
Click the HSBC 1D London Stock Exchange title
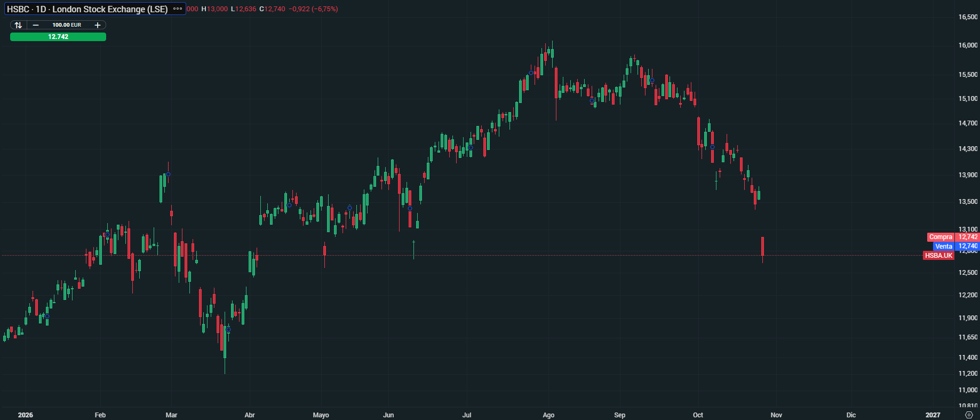click(x=87, y=9)
